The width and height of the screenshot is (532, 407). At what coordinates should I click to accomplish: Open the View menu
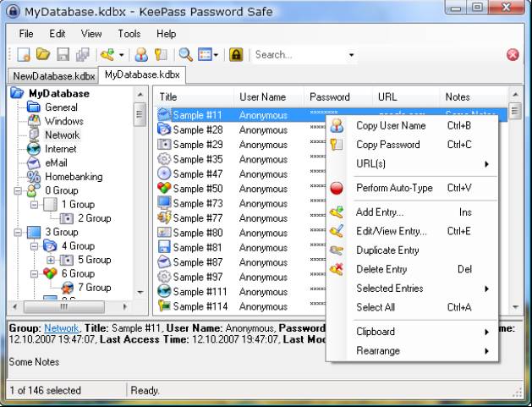91,34
